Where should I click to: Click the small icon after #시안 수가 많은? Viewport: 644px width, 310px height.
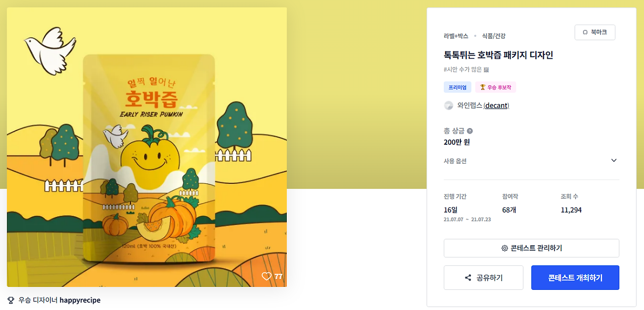click(486, 70)
